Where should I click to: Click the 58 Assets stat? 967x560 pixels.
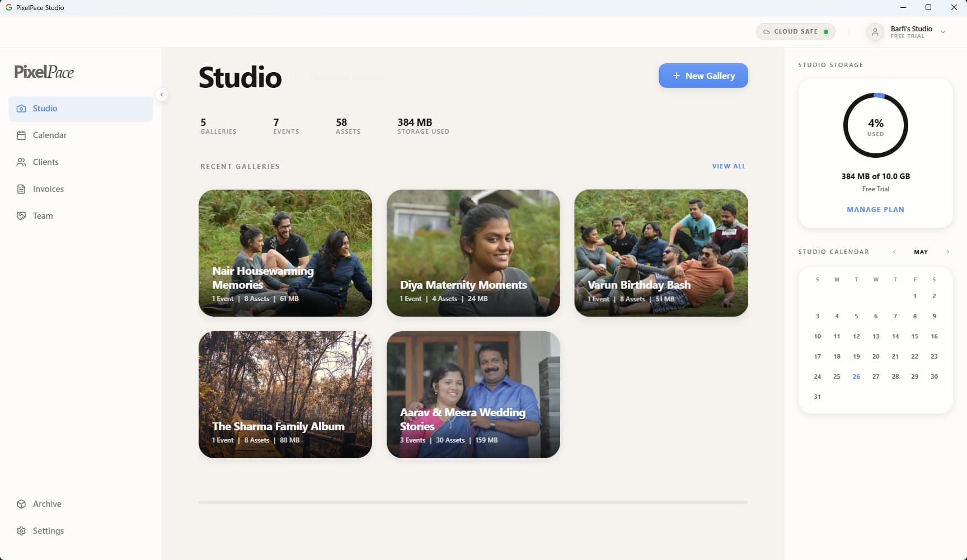348,126
